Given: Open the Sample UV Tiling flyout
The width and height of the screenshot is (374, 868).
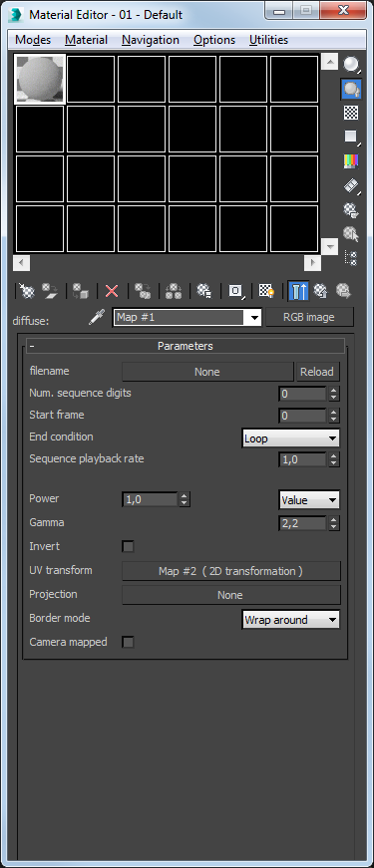Looking at the screenshot, I should point(351,137).
